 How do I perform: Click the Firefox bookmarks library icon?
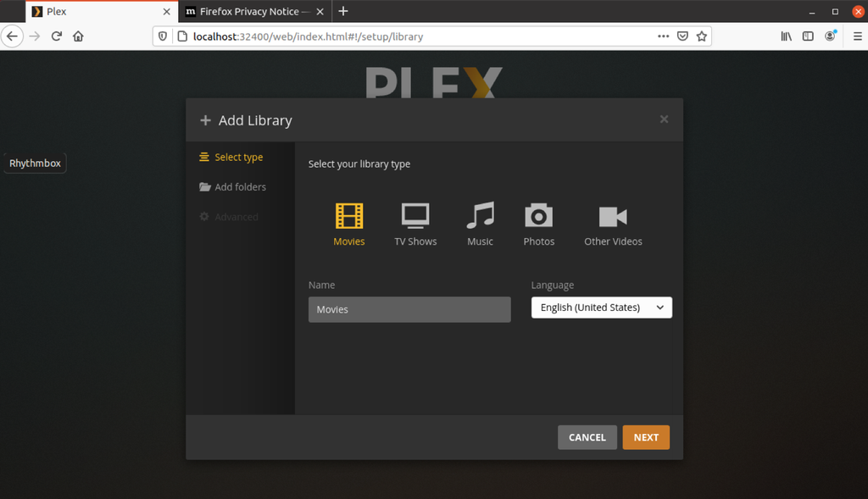coord(786,36)
